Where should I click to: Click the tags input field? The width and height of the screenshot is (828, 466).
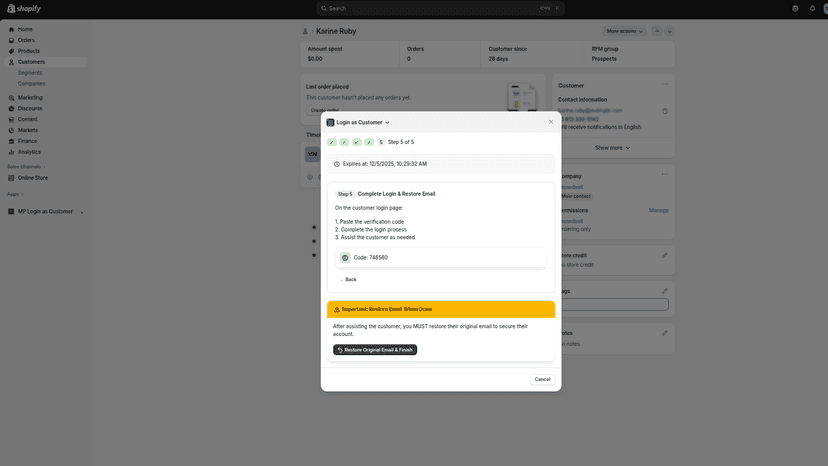614,304
